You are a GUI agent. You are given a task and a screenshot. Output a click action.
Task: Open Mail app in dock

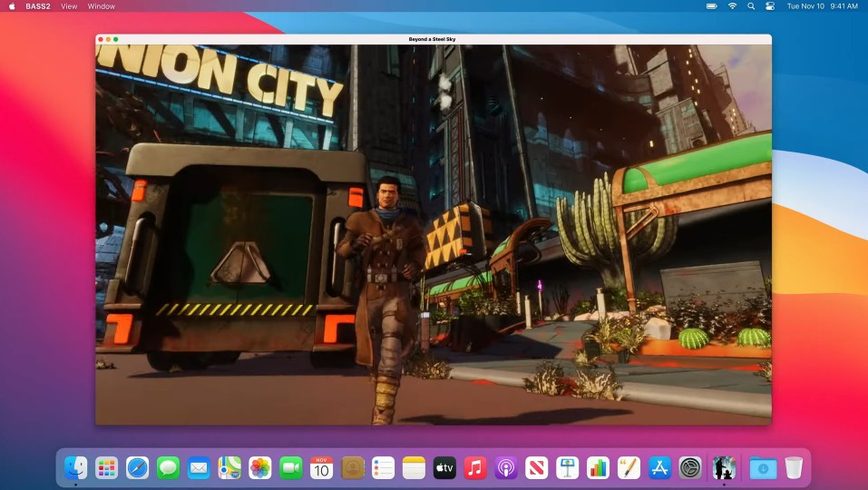point(199,468)
